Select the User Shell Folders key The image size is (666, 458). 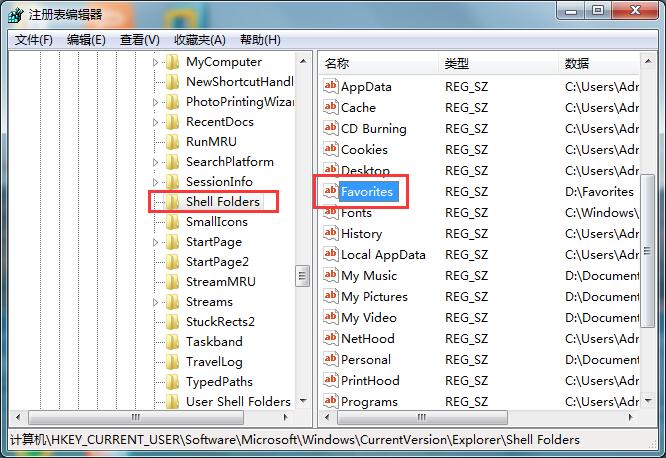point(238,402)
